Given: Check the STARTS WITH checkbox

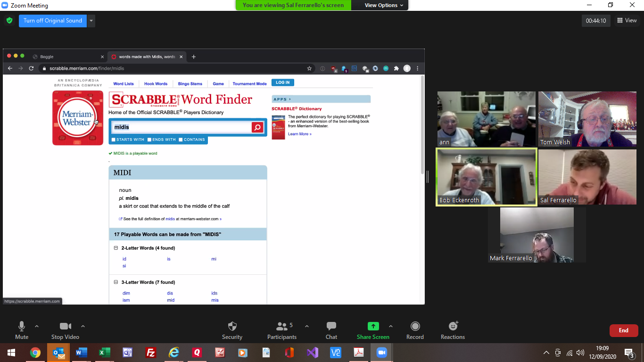Looking at the screenshot, I should 114,140.
